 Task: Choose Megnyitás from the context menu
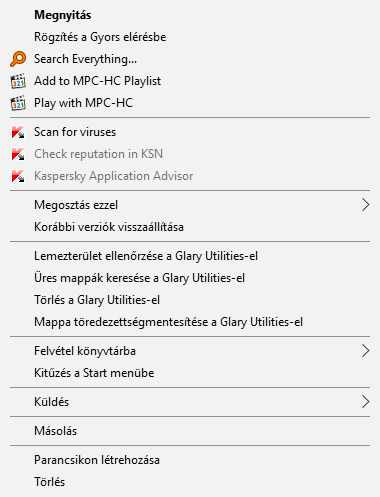click(190, 15)
